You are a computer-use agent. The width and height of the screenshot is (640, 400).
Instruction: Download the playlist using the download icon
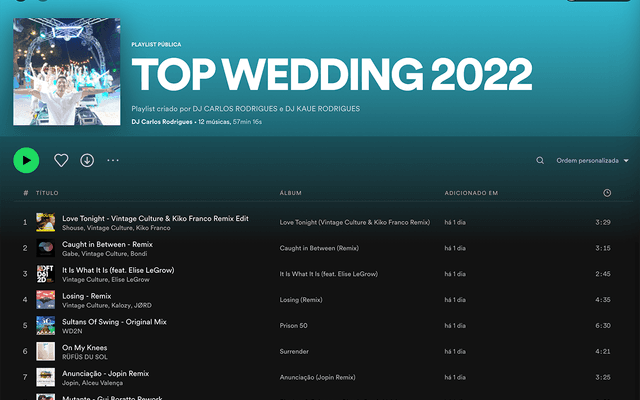(87, 160)
